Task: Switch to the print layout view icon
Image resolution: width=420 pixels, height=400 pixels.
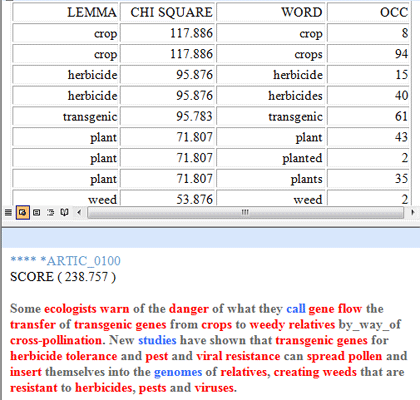Action: 37,212
